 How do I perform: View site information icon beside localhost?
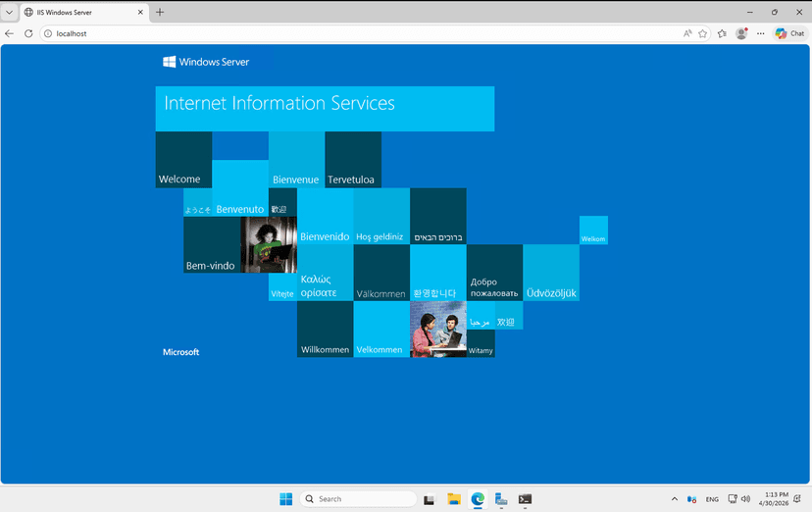48,33
